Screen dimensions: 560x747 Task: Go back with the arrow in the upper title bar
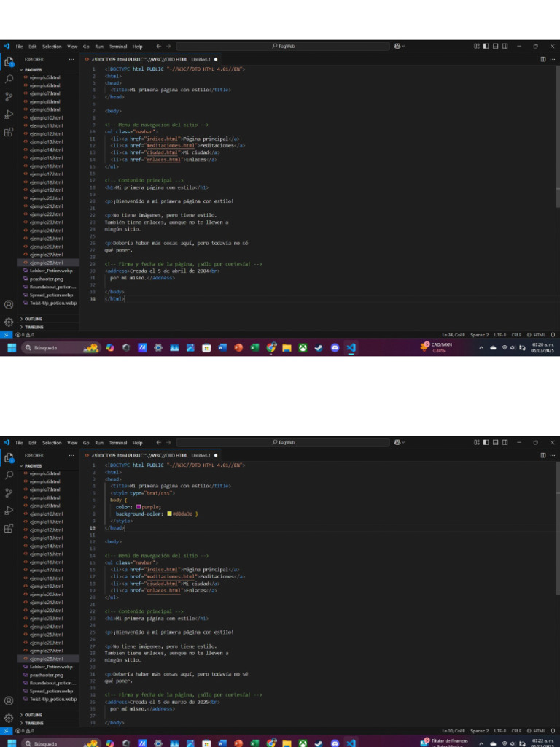click(x=158, y=46)
